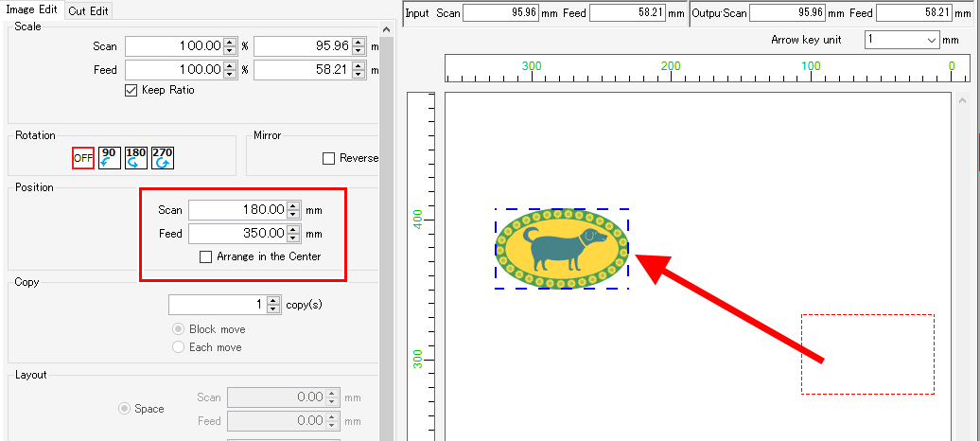This screenshot has width=980, height=441.
Task: Decrease the Scale Feed percent stepper
Action: tap(231, 74)
